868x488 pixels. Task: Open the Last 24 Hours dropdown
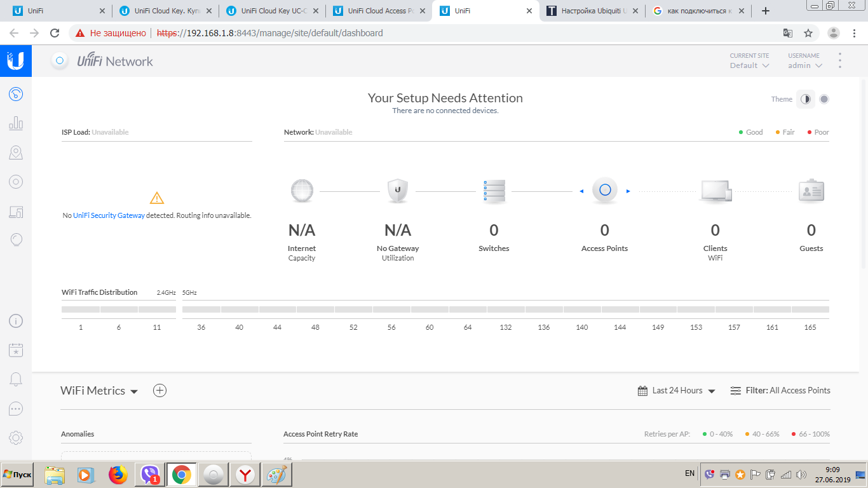(x=677, y=391)
